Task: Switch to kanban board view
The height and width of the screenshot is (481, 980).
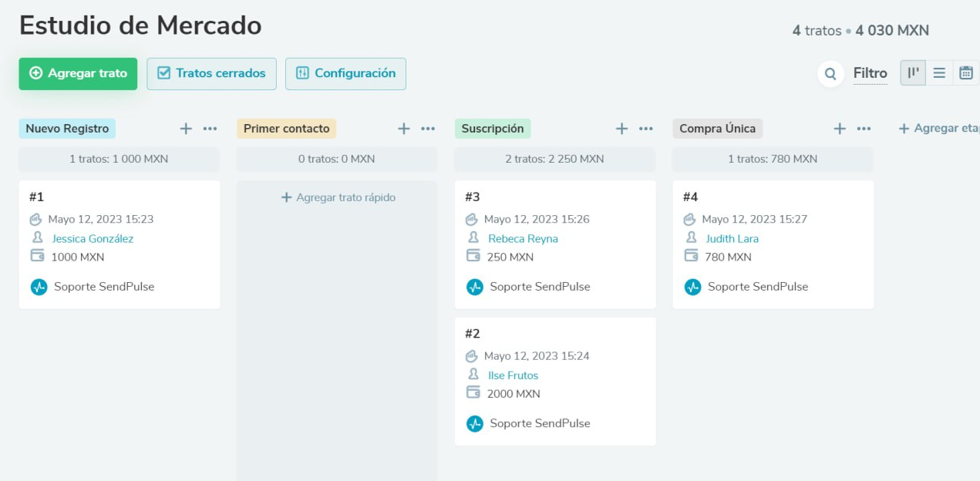Action: click(x=913, y=73)
